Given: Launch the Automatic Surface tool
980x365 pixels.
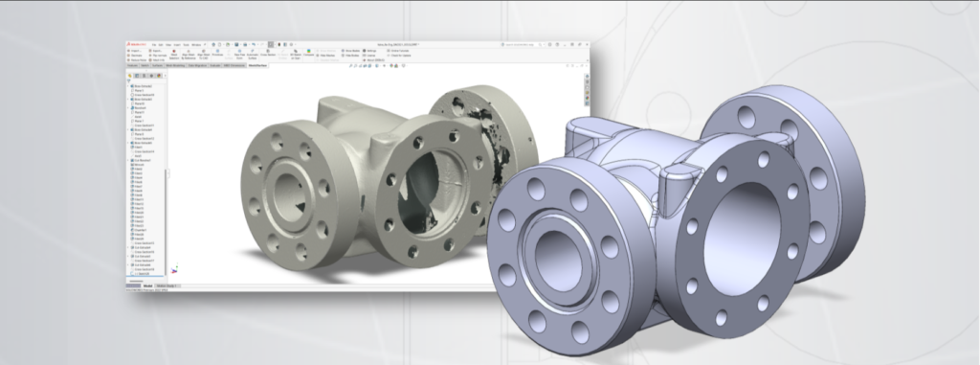Looking at the screenshot, I should tap(253, 57).
